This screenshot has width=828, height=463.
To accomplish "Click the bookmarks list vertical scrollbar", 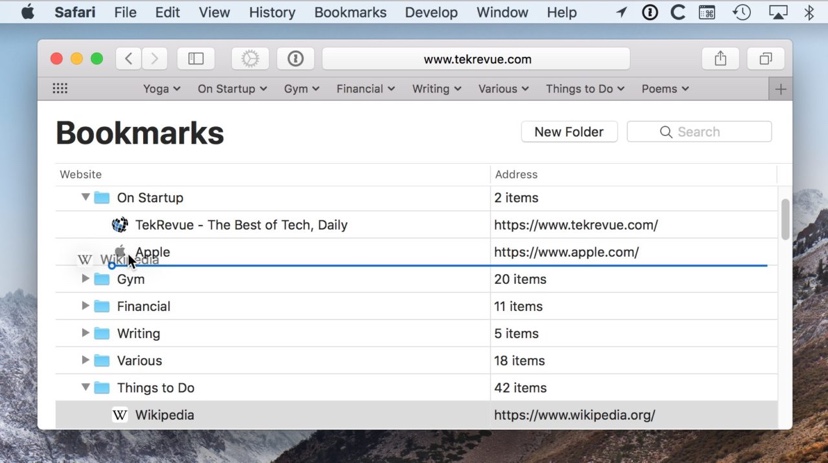I will pos(785,219).
